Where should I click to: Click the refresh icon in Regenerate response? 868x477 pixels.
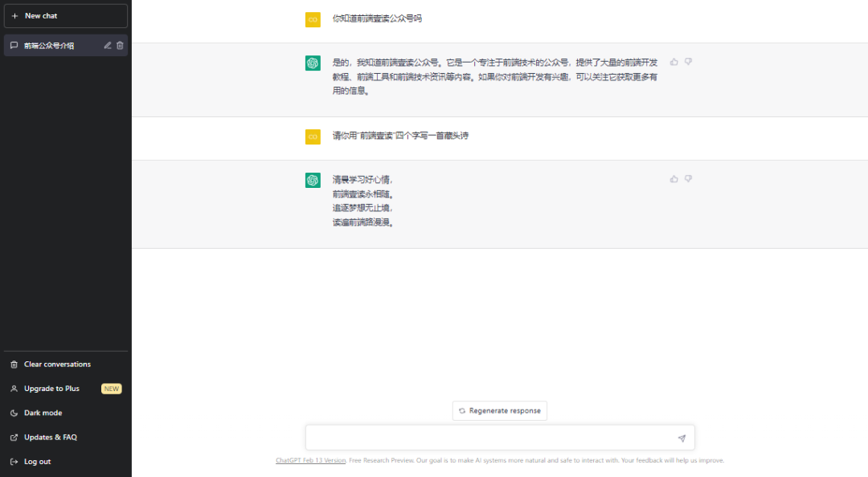[462, 410]
